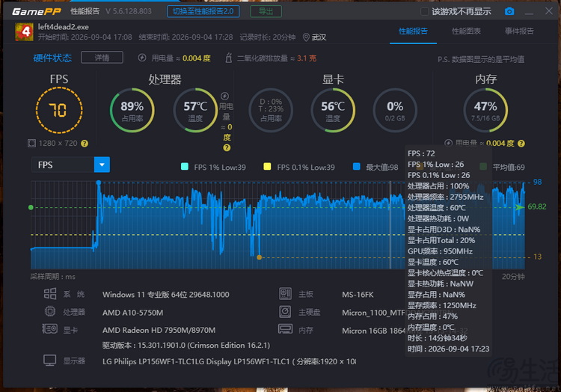
Task: Click the processor 57℃ temperature gauge
Action: coord(195,110)
